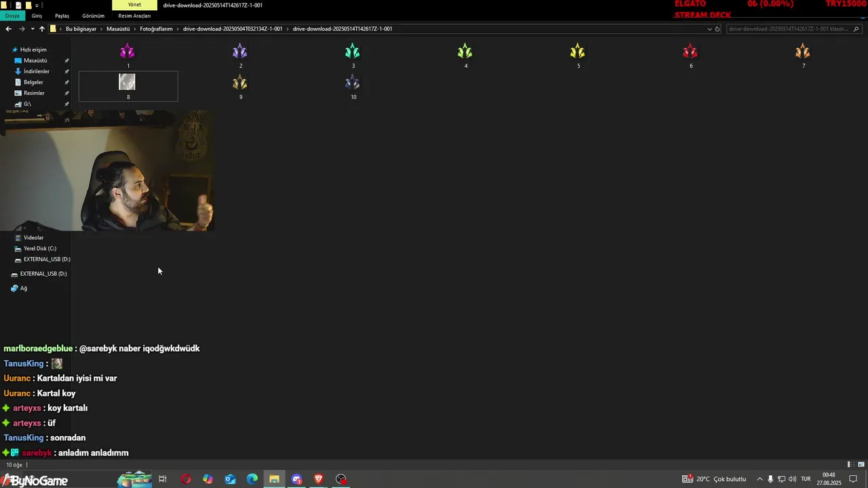Viewport: 868px width, 488px height.
Task: Open the notification center icon
Action: (x=853, y=479)
